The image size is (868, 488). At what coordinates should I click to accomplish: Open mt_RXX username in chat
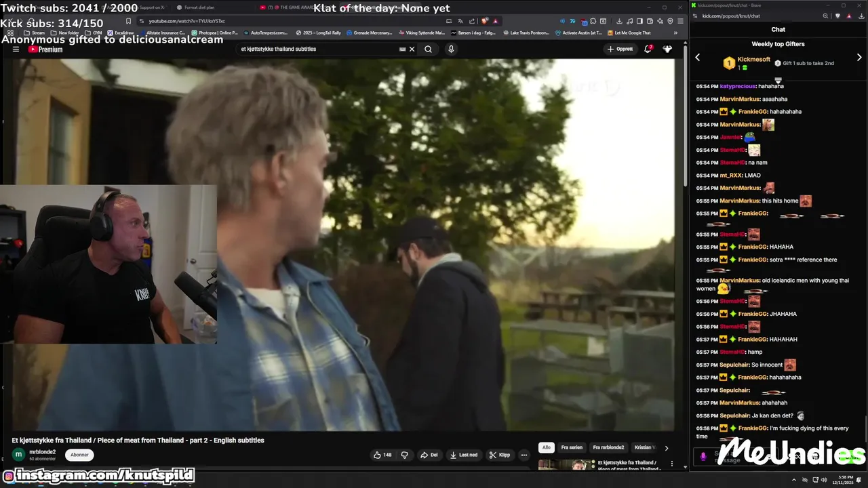pyautogui.click(x=730, y=176)
